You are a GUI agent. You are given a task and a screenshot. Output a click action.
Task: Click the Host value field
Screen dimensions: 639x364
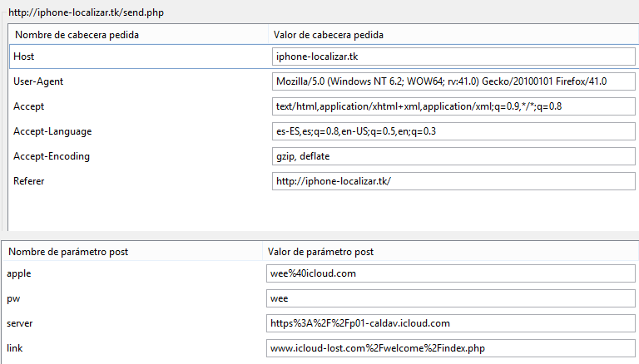pos(453,57)
